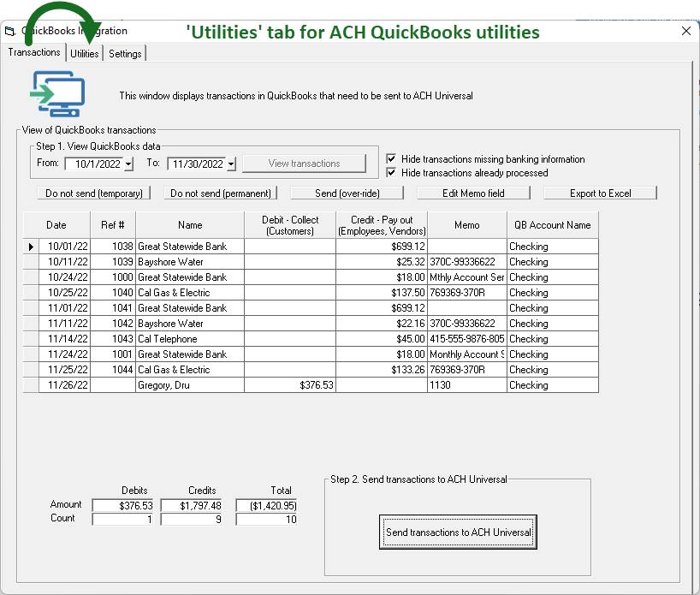Image resolution: width=700 pixels, height=595 pixels.
Task: Switch to the Utilities tab
Action: click(85, 54)
